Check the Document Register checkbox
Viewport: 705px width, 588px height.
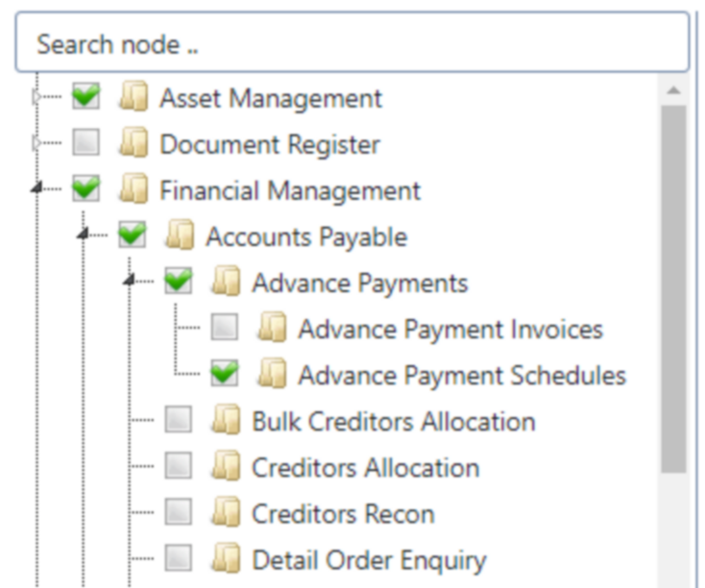[x=85, y=142]
